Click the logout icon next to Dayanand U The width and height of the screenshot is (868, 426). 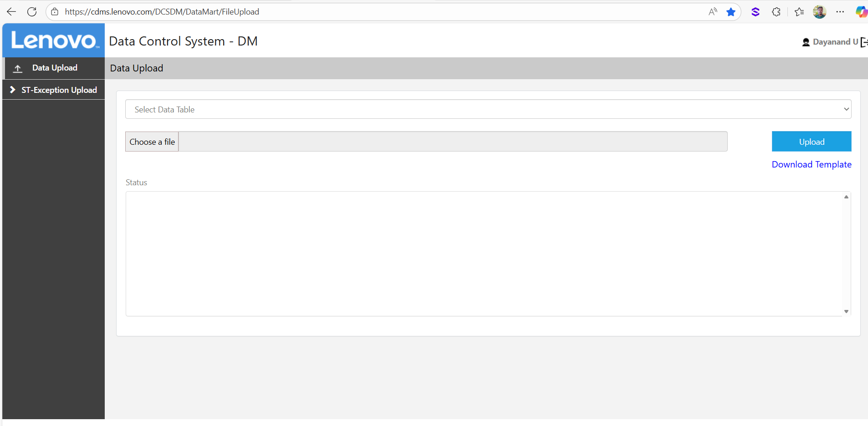click(864, 42)
